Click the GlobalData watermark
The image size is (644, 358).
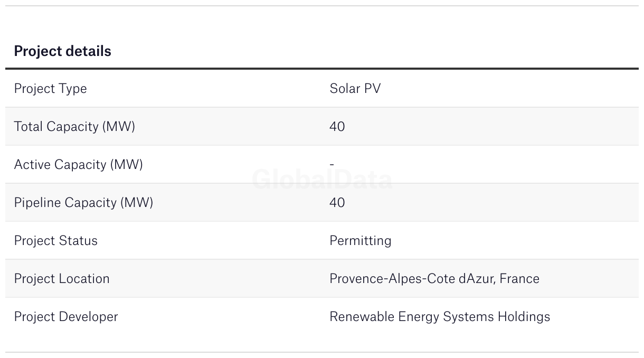[322, 180]
